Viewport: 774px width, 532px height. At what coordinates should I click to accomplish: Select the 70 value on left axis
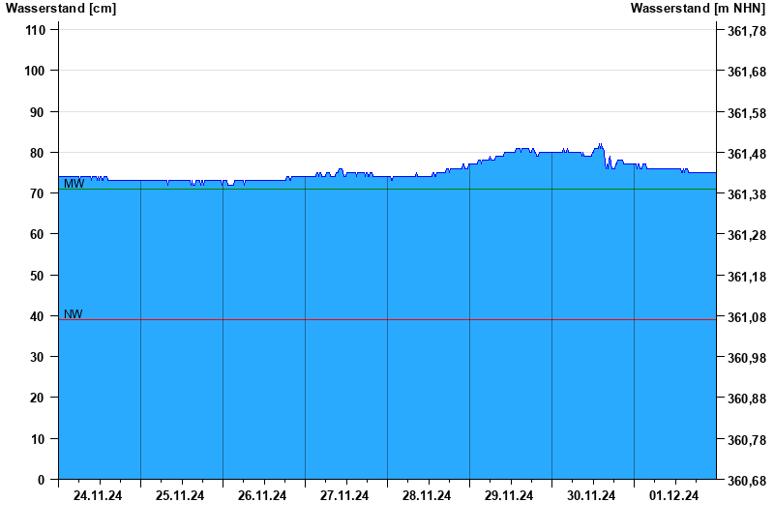pos(38,194)
